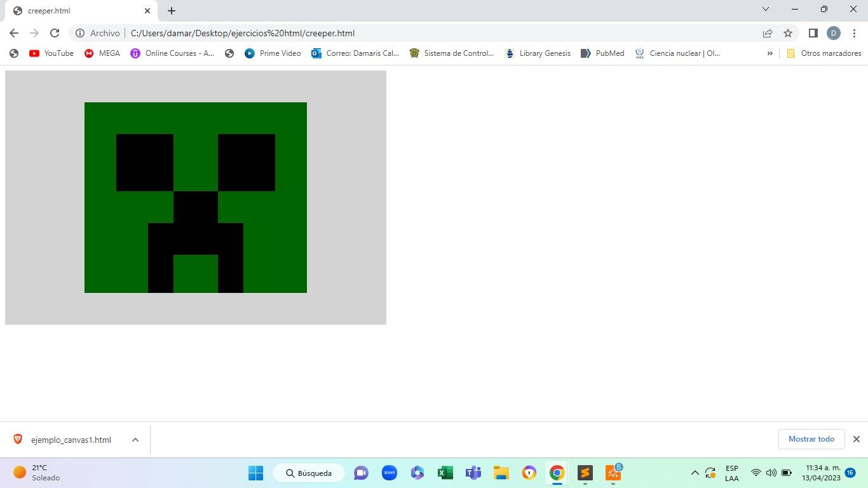This screenshot has height=488, width=868.
Task: Open the weather widget 21°C Soleado
Action: [38, 473]
